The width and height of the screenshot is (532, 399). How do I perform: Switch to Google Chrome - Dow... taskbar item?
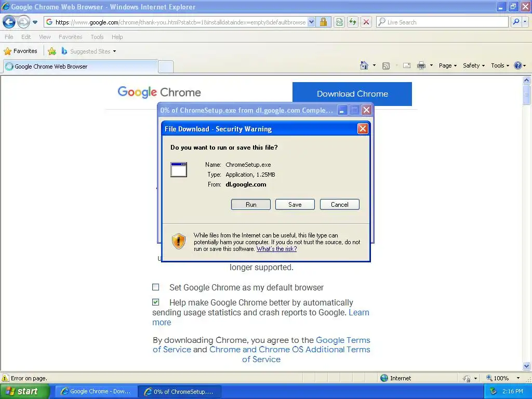[x=96, y=391]
